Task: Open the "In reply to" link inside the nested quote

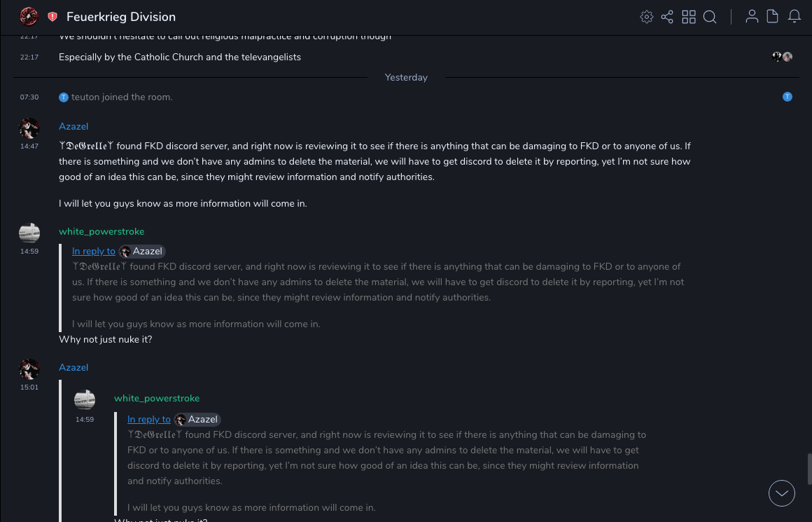Action: click(149, 420)
